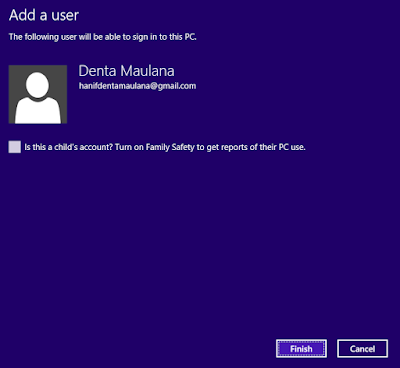Click the Finish button
Screen dimensions: 400x368
point(301,349)
